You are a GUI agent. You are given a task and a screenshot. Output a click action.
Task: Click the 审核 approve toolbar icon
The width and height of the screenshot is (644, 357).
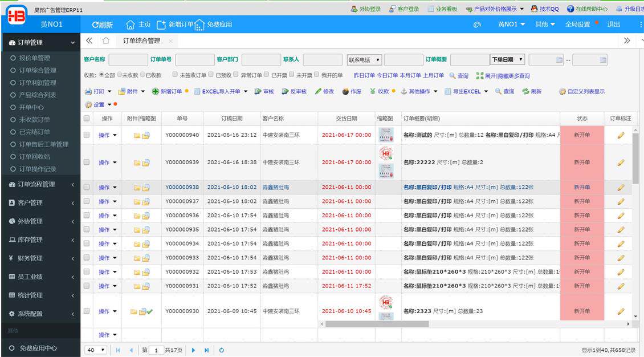point(258,91)
